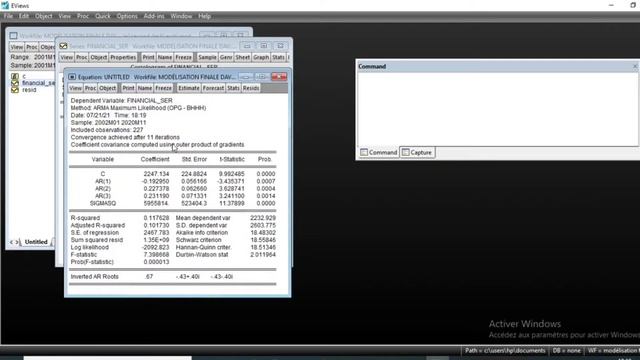
Task: Click the Equation window title icon
Action: click(72, 77)
